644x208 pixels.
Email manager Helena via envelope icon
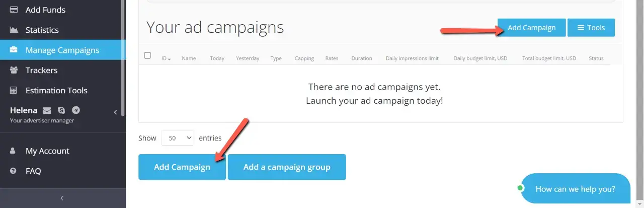point(47,110)
